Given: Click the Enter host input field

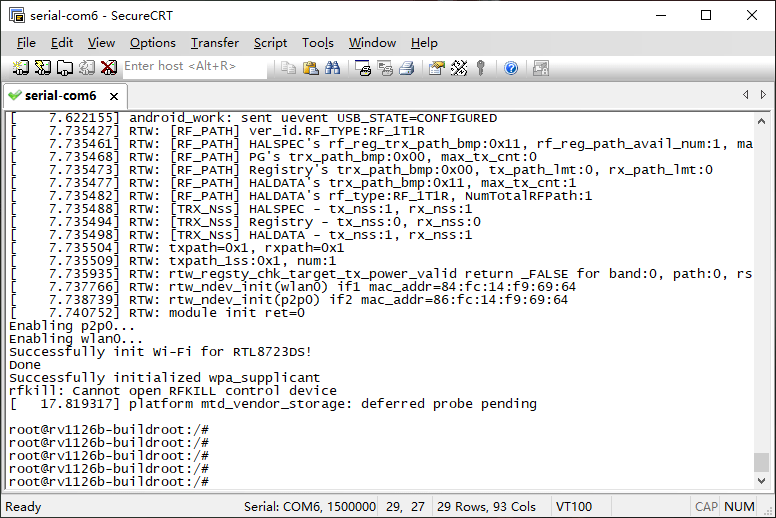Looking at the screenshot, I should 194,66.
